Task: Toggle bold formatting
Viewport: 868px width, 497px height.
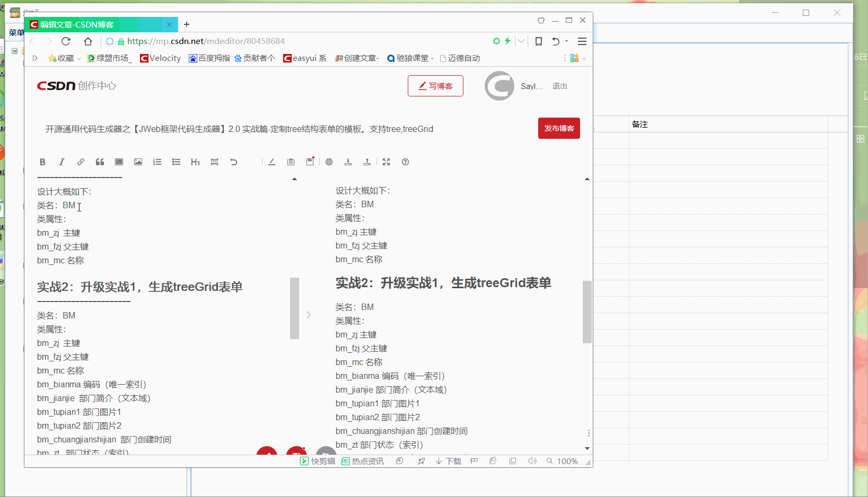Action: point(42,162)
